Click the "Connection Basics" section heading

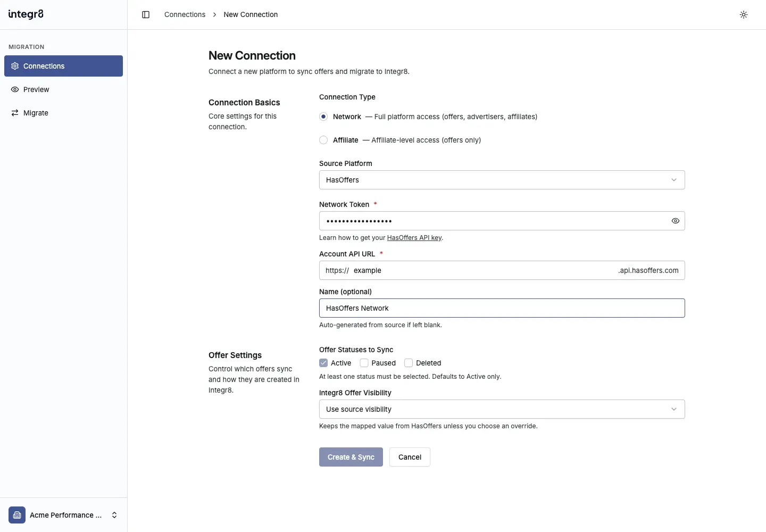[x=244, y=102]
